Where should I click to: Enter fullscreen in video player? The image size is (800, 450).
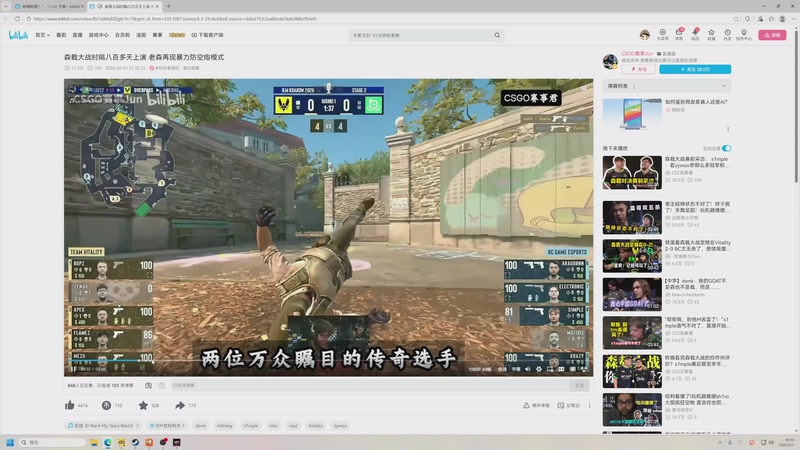pos(584,369)
